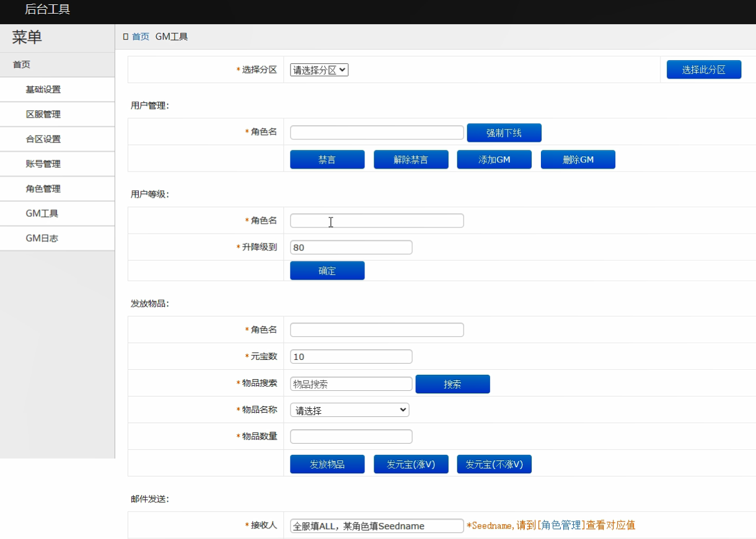
Task: Click the 菜单 sidebar heading
Action: tap(27, 37)
